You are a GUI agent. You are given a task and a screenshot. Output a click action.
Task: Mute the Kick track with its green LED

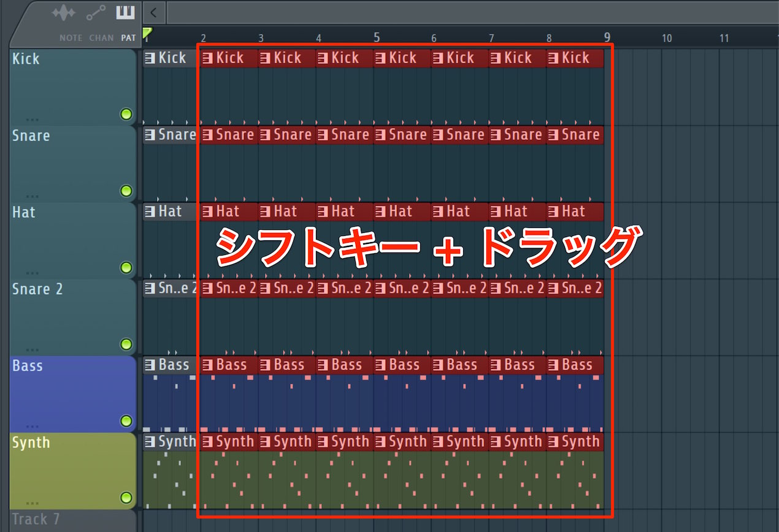[x=126, y=114]
